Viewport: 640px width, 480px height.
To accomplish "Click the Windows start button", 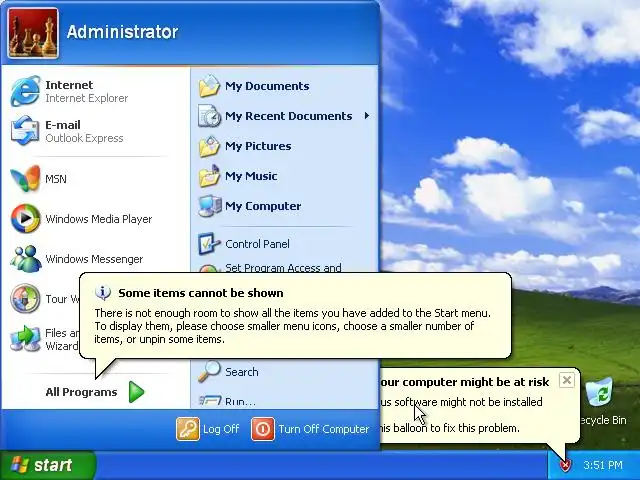I will tap(47, 465).
